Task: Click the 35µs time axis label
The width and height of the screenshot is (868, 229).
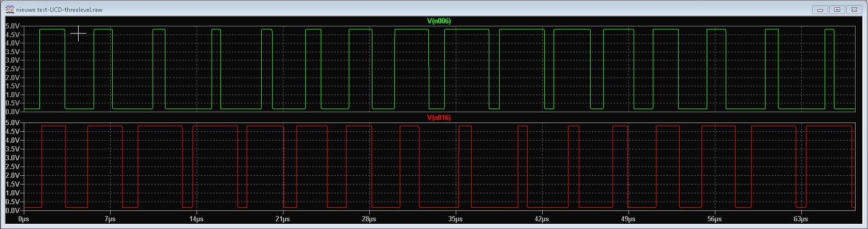Action: [455, 219]
